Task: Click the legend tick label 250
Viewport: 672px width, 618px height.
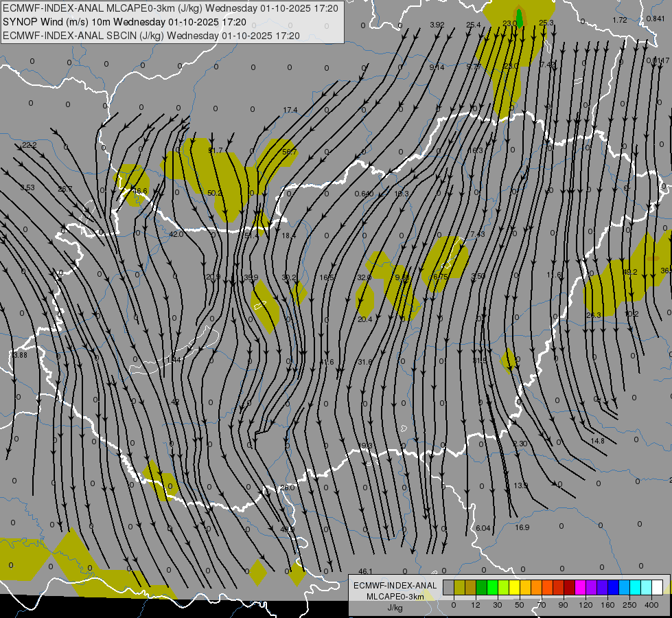Action: pyautogui.click(x=629, y=605)
